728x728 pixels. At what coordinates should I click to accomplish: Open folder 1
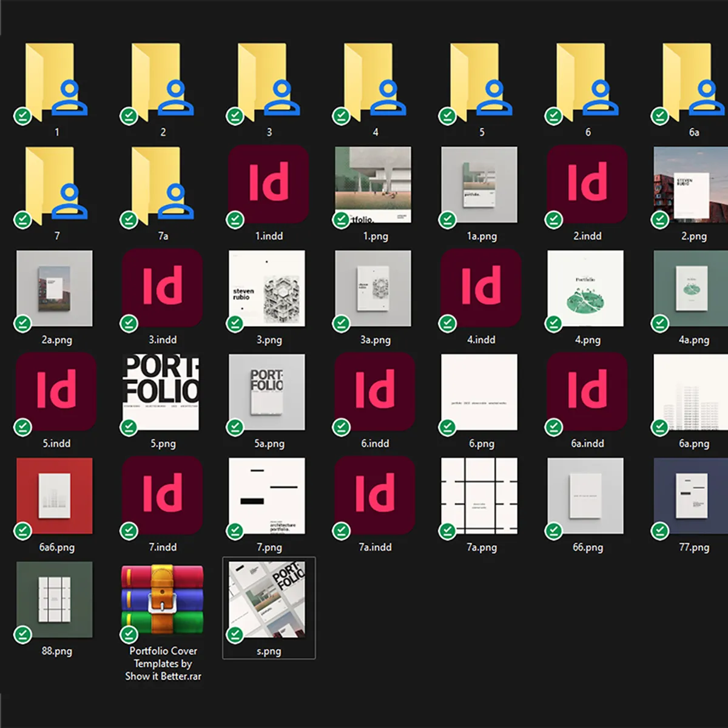tap(57, 82)
